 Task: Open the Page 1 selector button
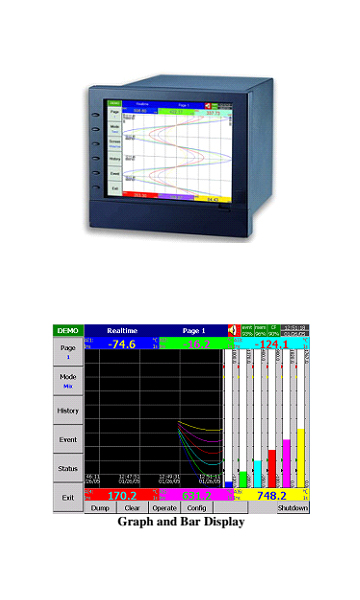coord(68,352)
